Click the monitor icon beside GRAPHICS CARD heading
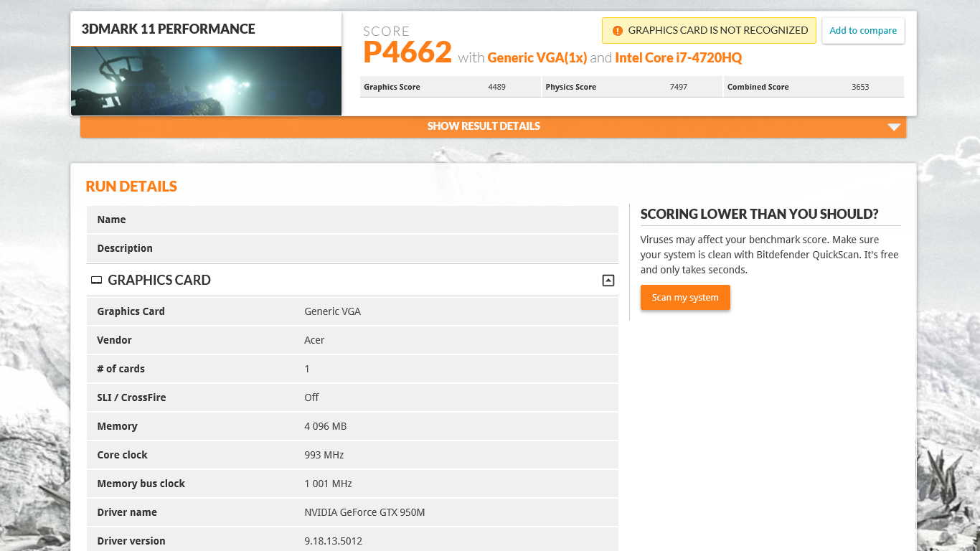Image resolution: width=980 pixels, height=551 pixels. point(96,281)
